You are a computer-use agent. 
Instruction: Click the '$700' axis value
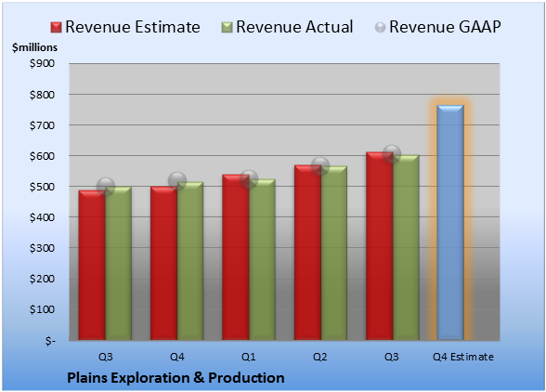tap(42, 125)
